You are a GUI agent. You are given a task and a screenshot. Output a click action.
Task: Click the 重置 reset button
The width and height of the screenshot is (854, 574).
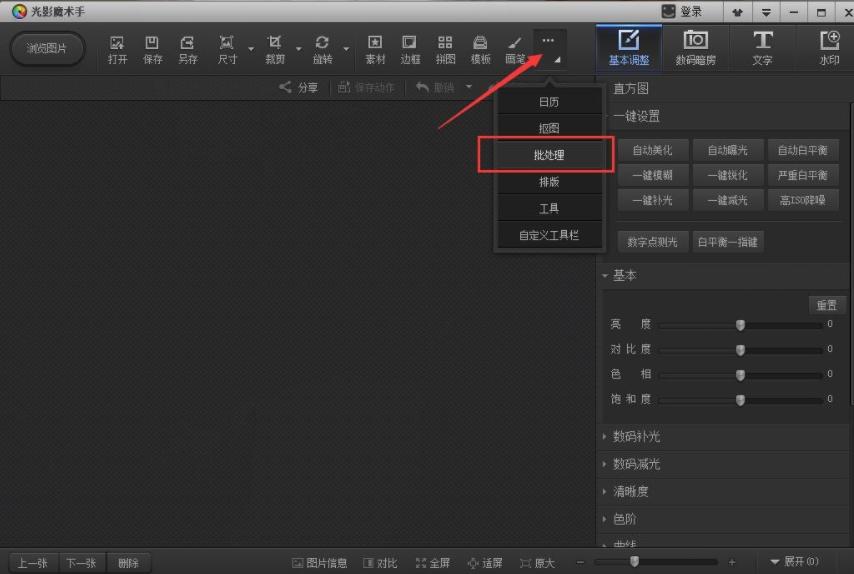click(827, 305)
